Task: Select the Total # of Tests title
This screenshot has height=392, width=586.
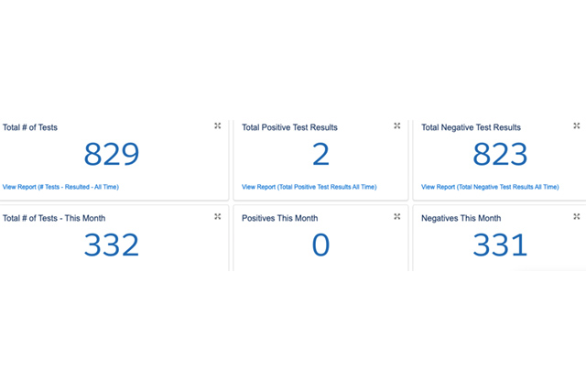Action: pyautogui.click(x=30, y=127)
